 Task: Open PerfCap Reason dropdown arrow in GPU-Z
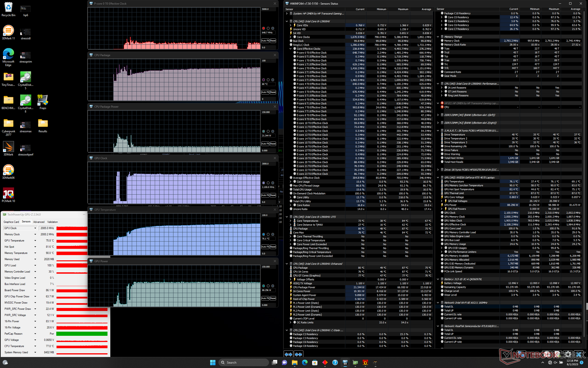tap(35, 334)
